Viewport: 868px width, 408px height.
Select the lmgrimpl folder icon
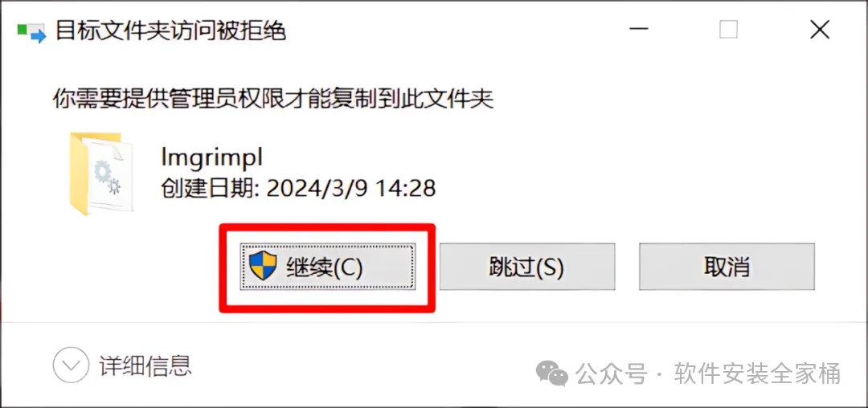click(101, 173)
